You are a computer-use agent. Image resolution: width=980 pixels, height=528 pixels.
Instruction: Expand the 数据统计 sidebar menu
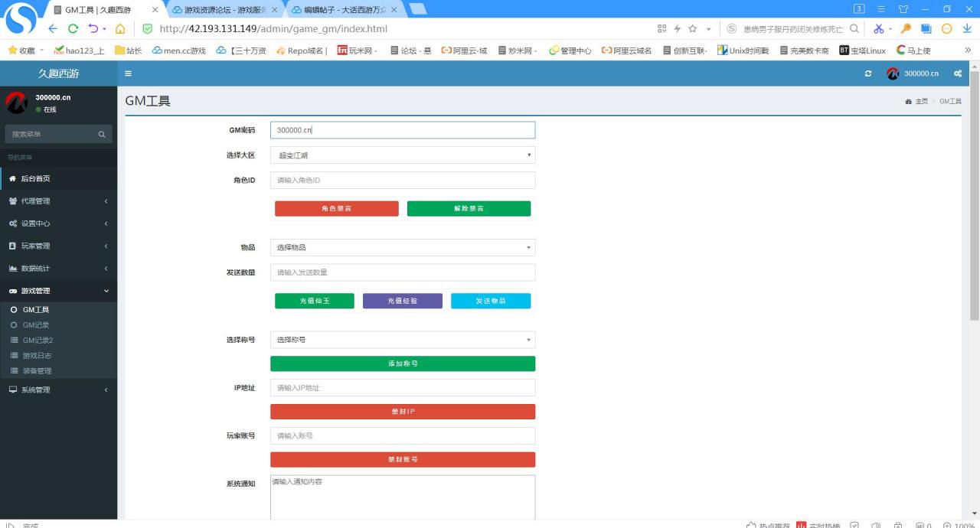(x=58, y=269)
